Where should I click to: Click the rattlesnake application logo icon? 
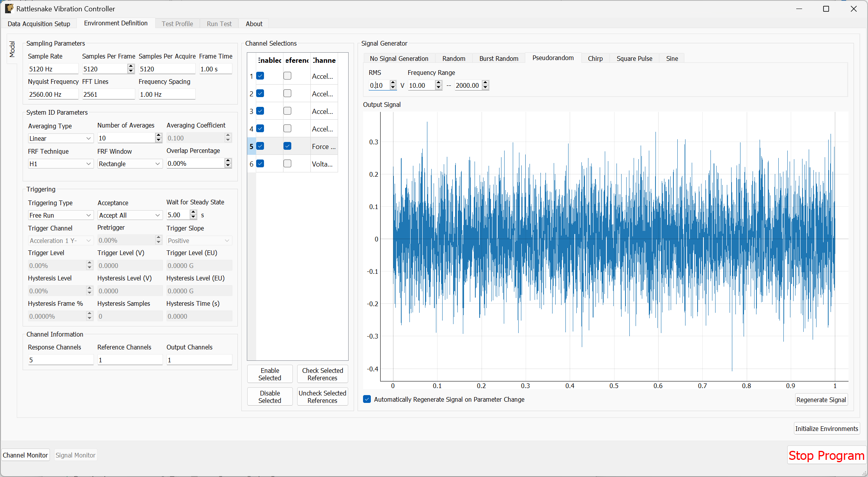9,8
